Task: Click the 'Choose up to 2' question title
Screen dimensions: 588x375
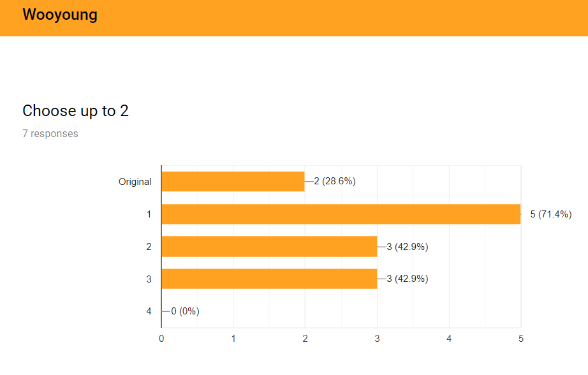Action: pos(75,111)
